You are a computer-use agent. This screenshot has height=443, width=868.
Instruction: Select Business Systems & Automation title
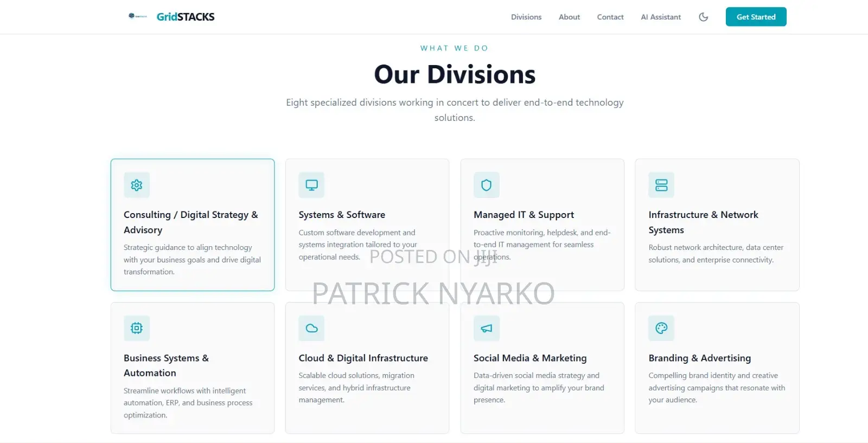coord(166,365)
